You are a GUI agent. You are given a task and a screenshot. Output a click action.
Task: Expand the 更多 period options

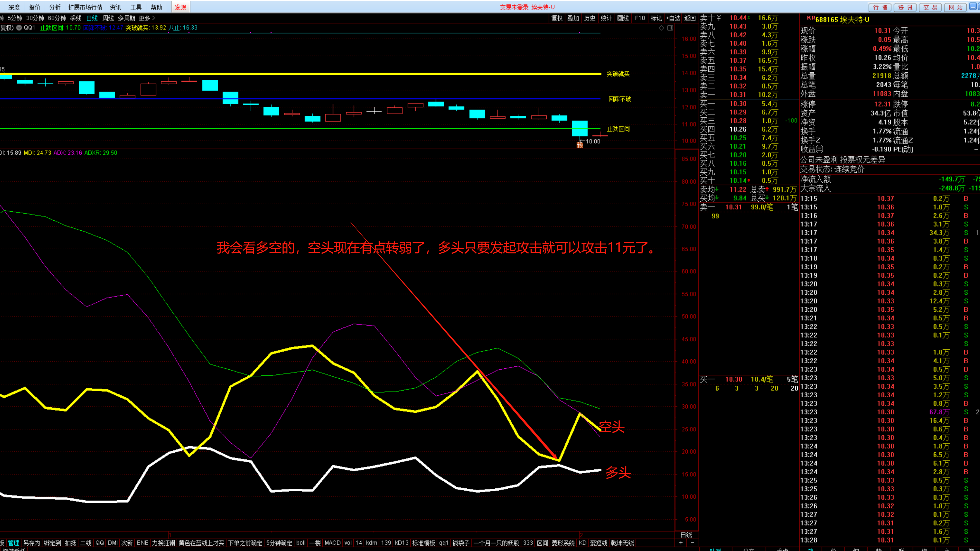coord(147,18)
